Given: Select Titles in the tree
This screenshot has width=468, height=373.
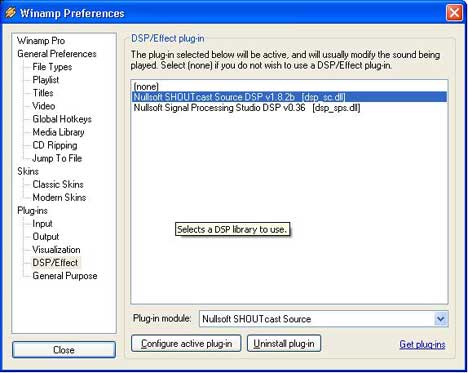Looking at the screenshot, I should [43, 93].
